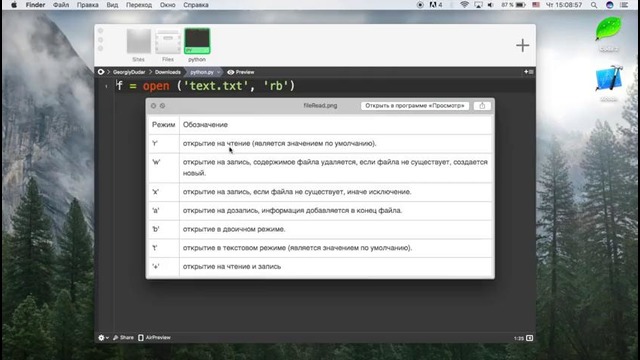This screenshot has width=640, height=360.
Task: Click the battery status indicator
Action: click(513, 5)
